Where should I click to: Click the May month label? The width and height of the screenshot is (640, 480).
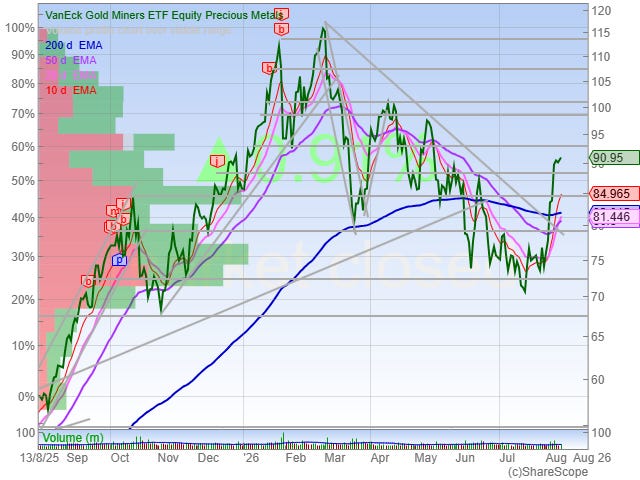[425, 458]
